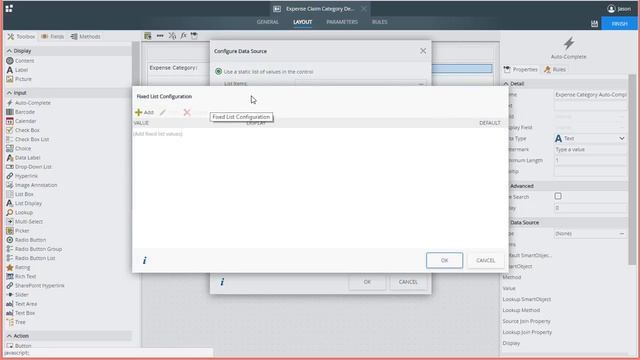Open the Toolbox panel tab
Screen dimensions: 640x360
(21, 36)
